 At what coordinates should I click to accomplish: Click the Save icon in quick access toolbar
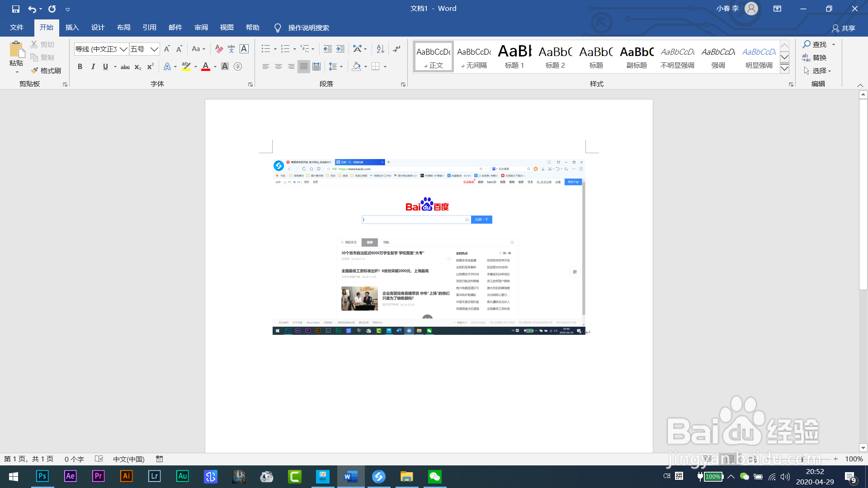(16, 9)
